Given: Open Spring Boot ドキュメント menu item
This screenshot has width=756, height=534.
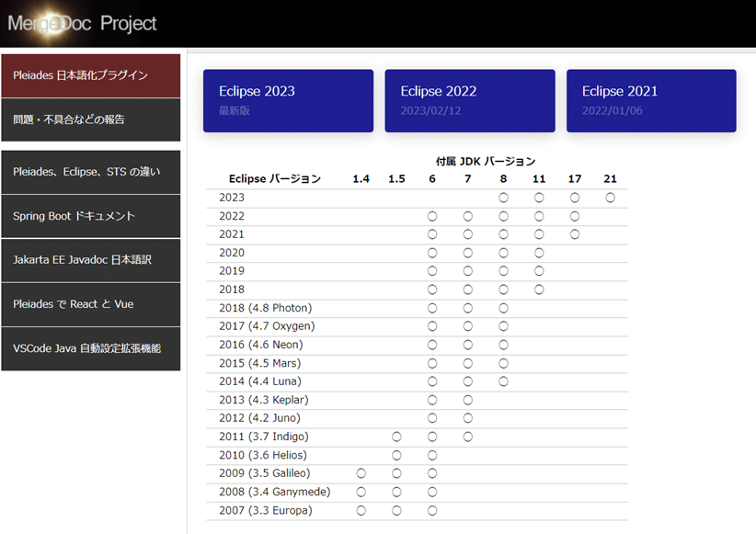Looking at the screenshot, I should pos(91,216).
